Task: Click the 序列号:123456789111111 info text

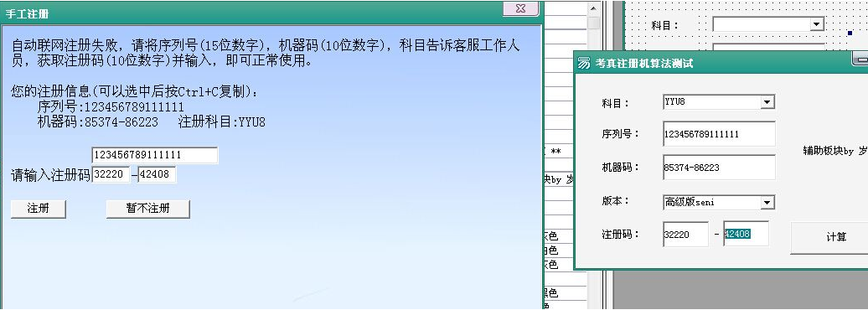Action: pyautogui.click(x=111, y=106)
